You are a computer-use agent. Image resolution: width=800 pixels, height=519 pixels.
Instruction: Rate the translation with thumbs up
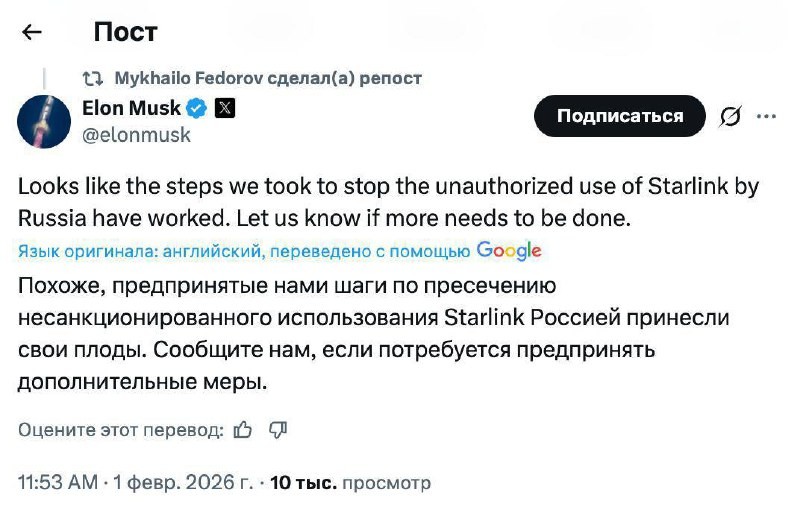[x=242, y=430]
